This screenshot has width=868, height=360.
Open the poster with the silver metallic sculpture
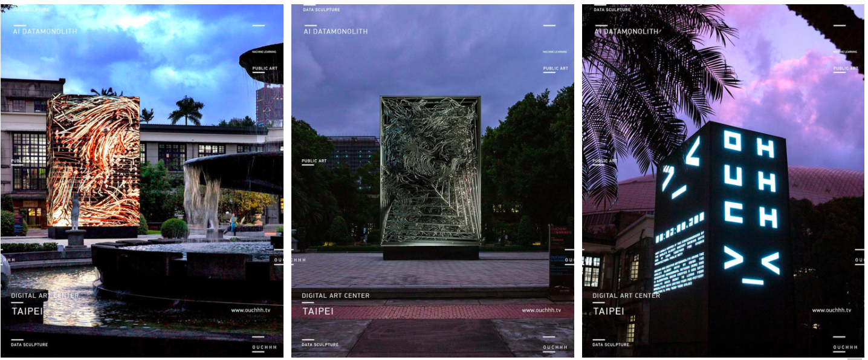pyautogui.click(x=433, y=180)
